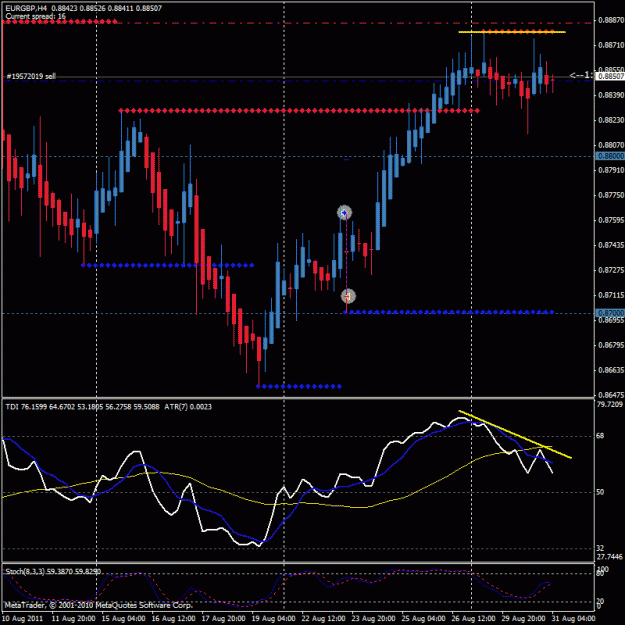Viewport: 625px width, 625px height.
Task: Click the '16 Aug 12:00' time axis label
Action: point(173,619)
